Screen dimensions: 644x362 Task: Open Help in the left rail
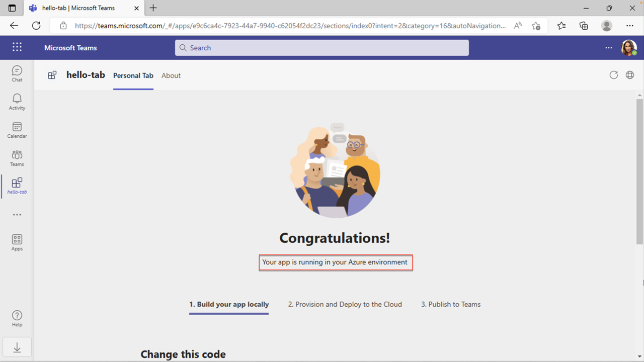(x=17, y=318)
